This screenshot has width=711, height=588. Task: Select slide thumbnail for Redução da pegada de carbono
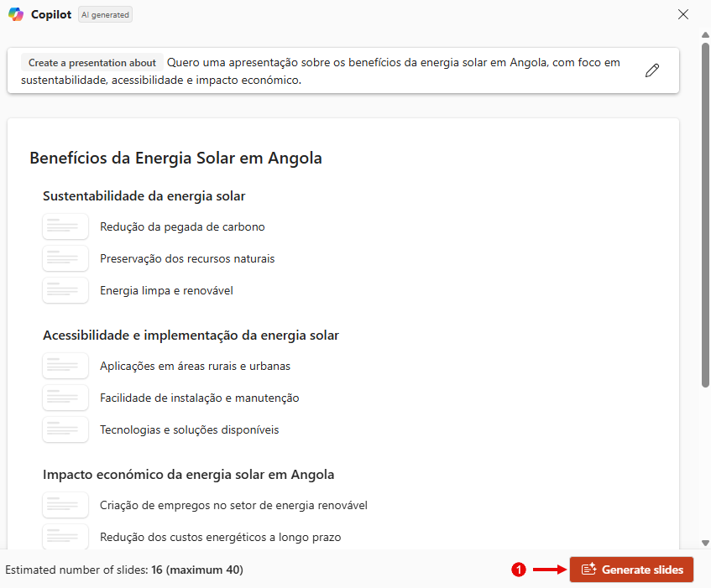point(65,226)
